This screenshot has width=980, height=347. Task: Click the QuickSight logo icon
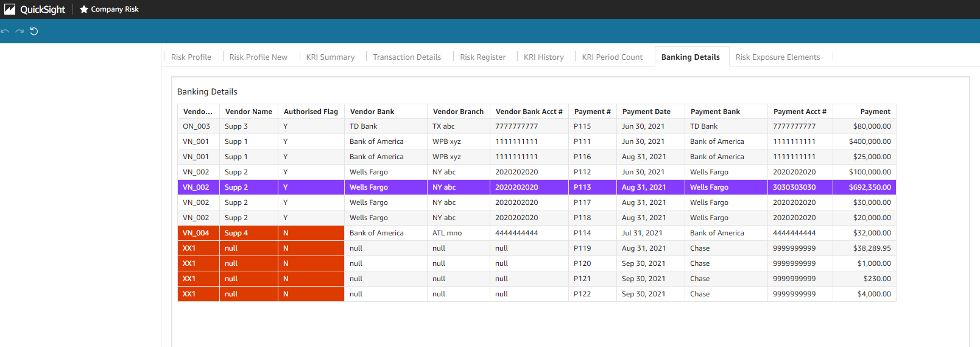(10, 9)
